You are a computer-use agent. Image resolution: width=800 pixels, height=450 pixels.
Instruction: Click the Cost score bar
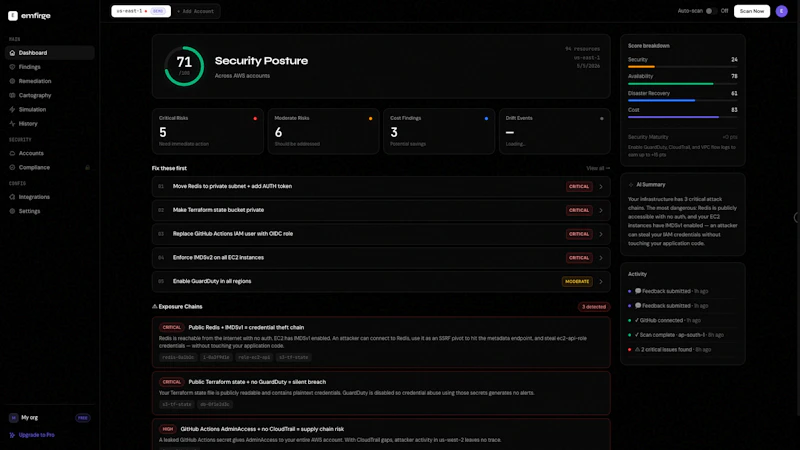[682, 117]
